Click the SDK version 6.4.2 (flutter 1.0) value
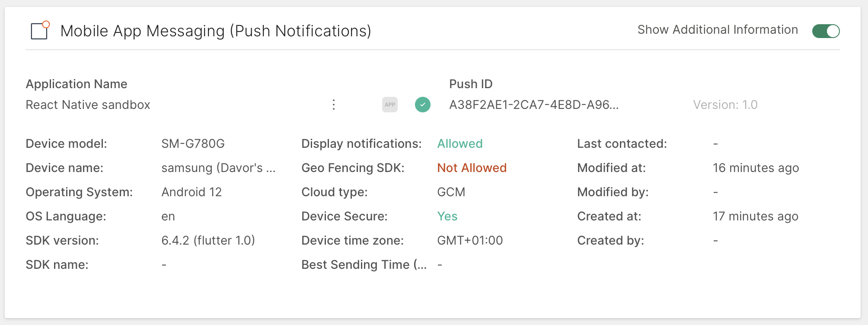The width and height of the screenshot is (868, 325). pyautogui.click(x=209, y=240)
